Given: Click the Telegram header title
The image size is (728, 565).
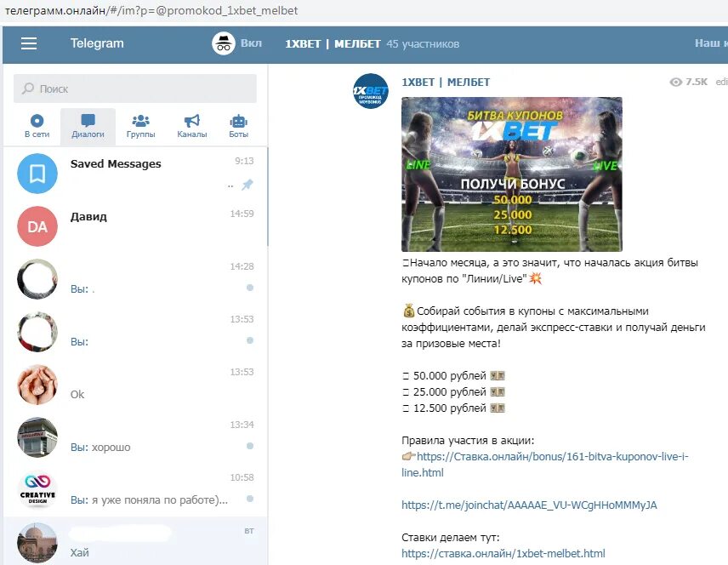Looking at the screenshot, I should pos(97,43).
